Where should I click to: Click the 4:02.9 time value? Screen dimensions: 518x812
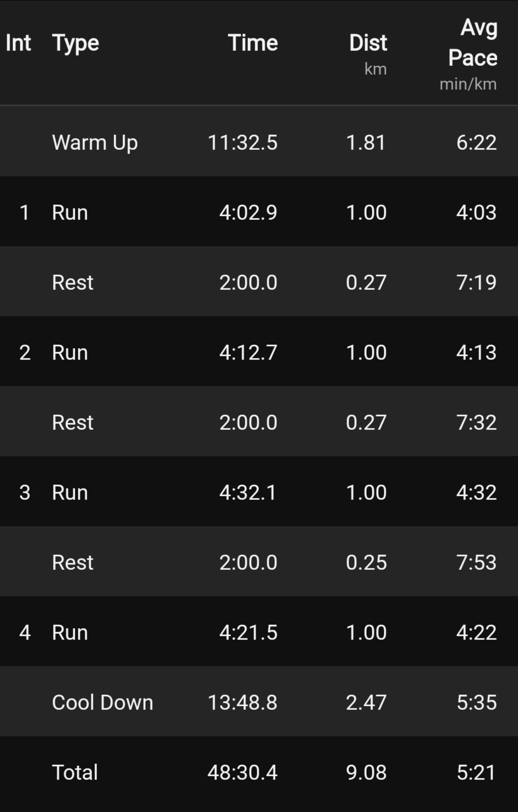coord(248,212)
